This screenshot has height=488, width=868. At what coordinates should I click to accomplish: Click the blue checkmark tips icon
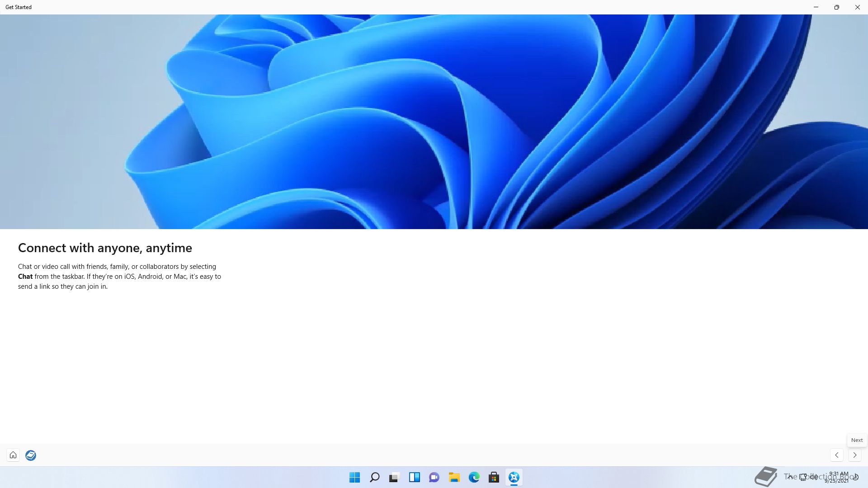[31, 455]
